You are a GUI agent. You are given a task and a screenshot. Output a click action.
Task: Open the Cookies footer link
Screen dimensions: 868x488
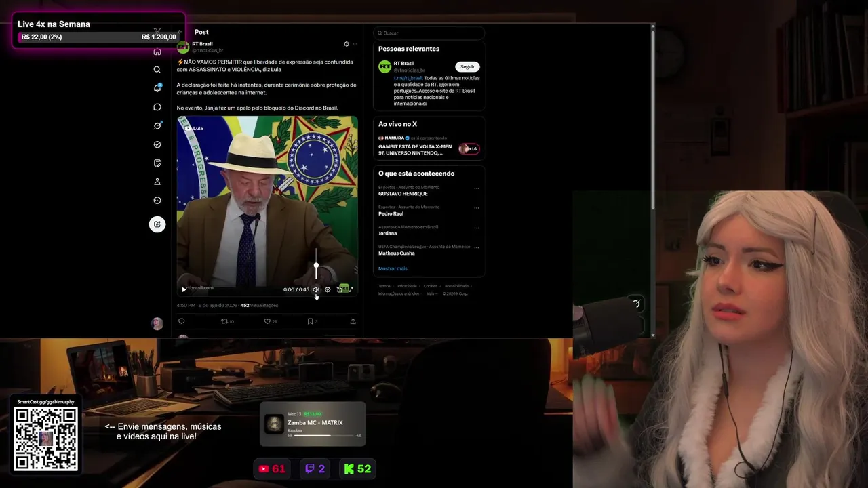click(431, 286)
